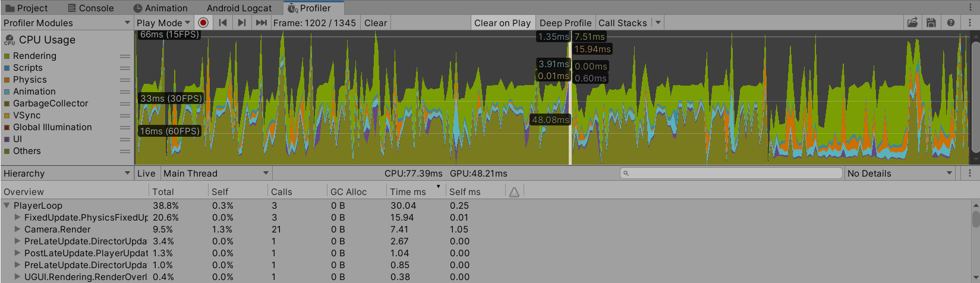Click the 30.04 Time ms value of PlayerLoop

click(x=404, y=205)
